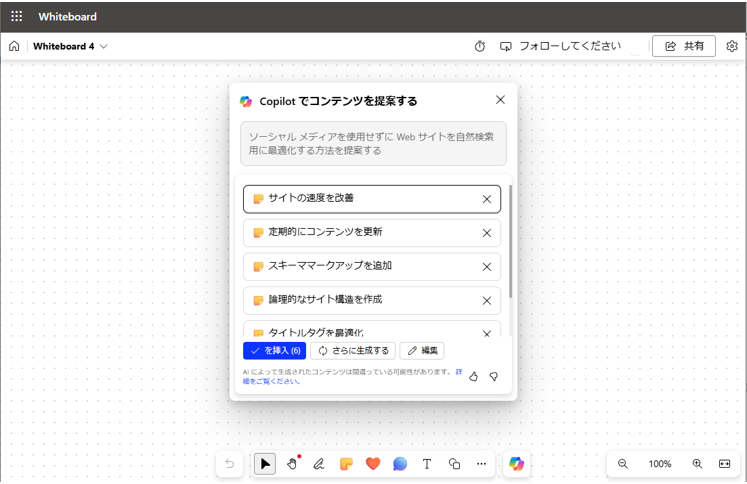Remove the サイトの速度を改善 suggestion
Screen dimensions: 747x484
click(487, 199)
